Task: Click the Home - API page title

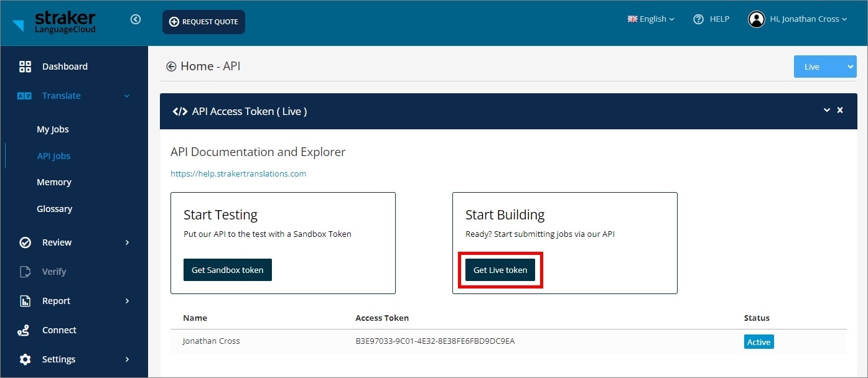Action: [210, 67]
